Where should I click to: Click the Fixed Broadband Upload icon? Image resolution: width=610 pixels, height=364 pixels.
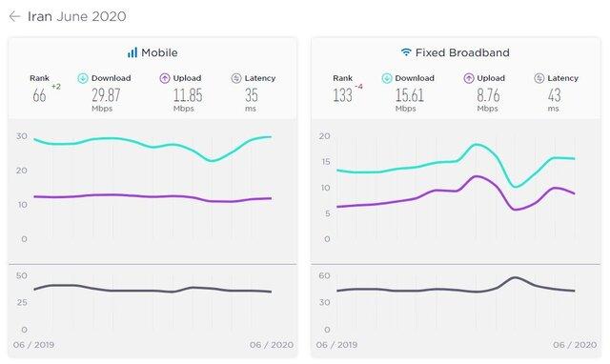click(469, 78)
